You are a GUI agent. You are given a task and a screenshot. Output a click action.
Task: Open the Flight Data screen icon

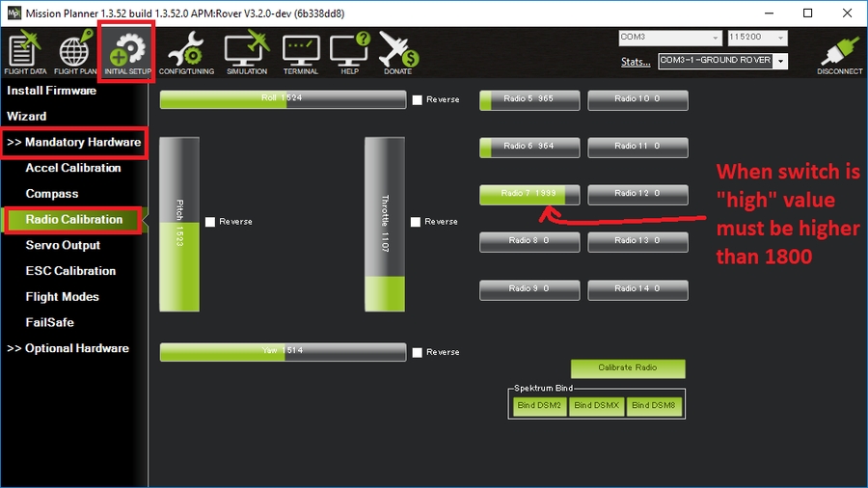click(x=23, y=51)
